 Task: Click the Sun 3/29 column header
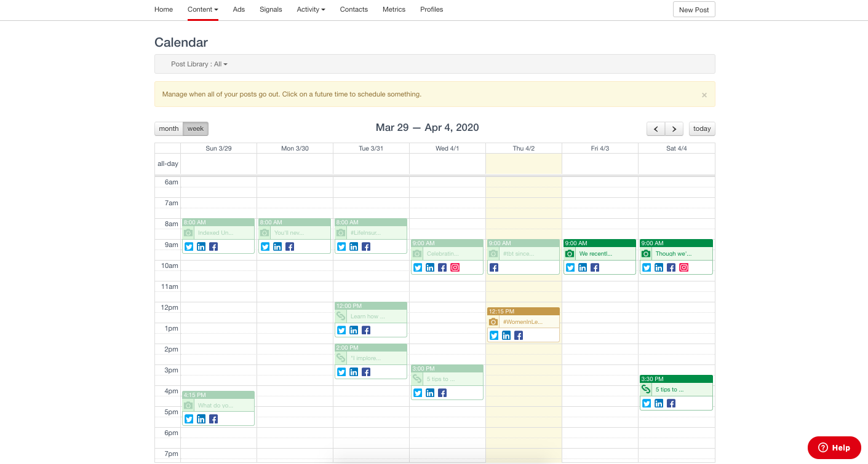tap(218, 149)
